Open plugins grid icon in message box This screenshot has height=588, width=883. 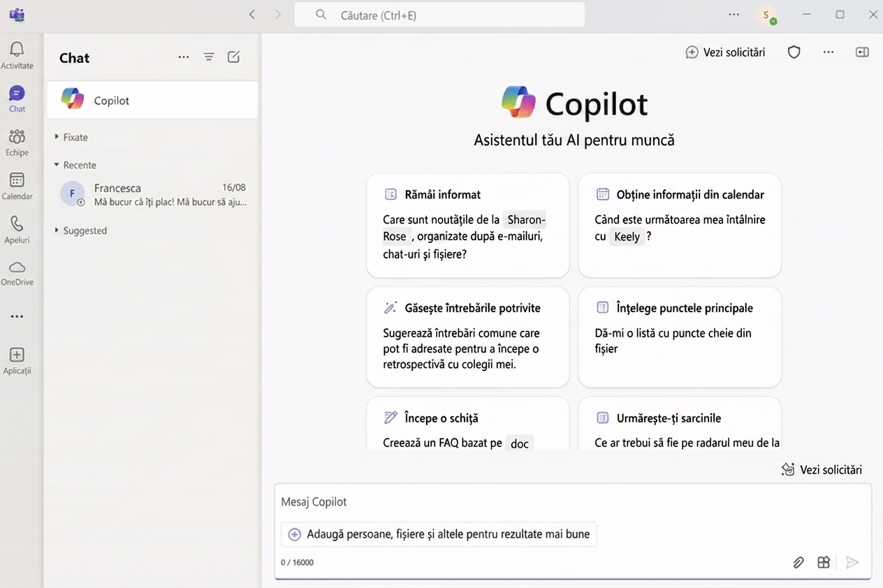(824, 562)
